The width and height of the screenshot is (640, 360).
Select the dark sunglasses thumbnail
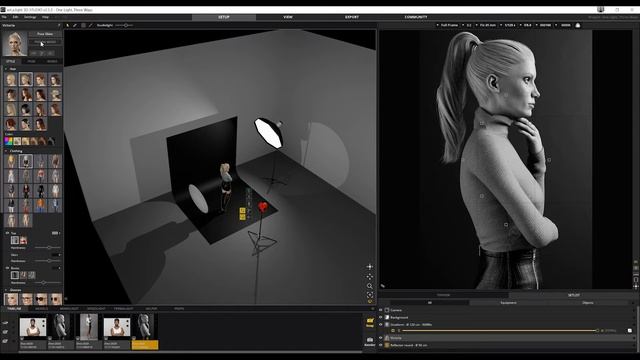coord(40,299)
